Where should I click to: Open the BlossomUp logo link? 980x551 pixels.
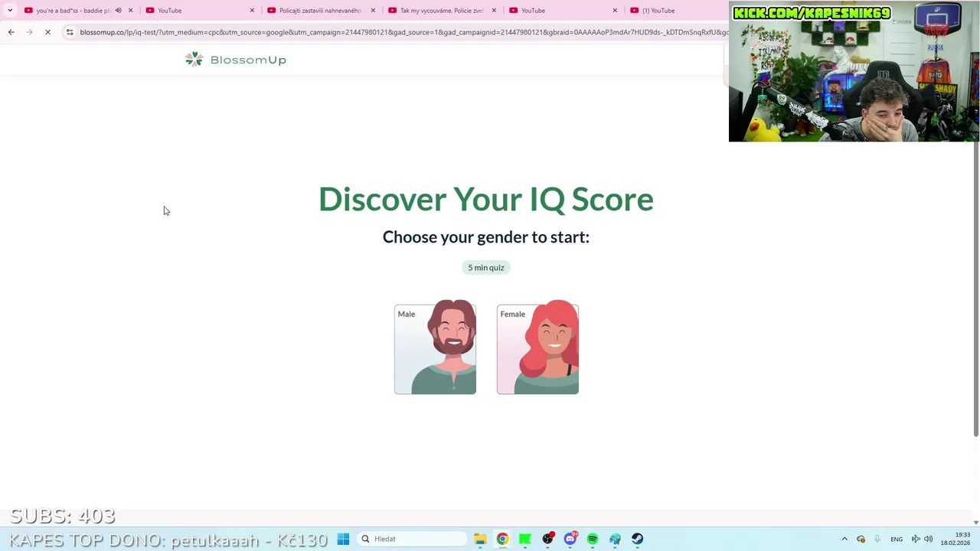coord(236,60)
